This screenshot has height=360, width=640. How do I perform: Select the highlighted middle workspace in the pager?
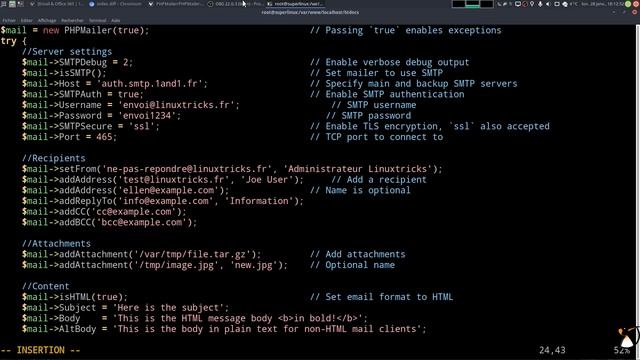click(472, 4)
